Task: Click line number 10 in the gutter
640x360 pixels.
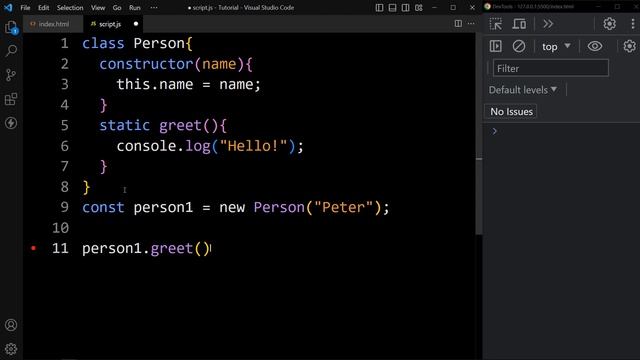Action: [x=60, y=228]
